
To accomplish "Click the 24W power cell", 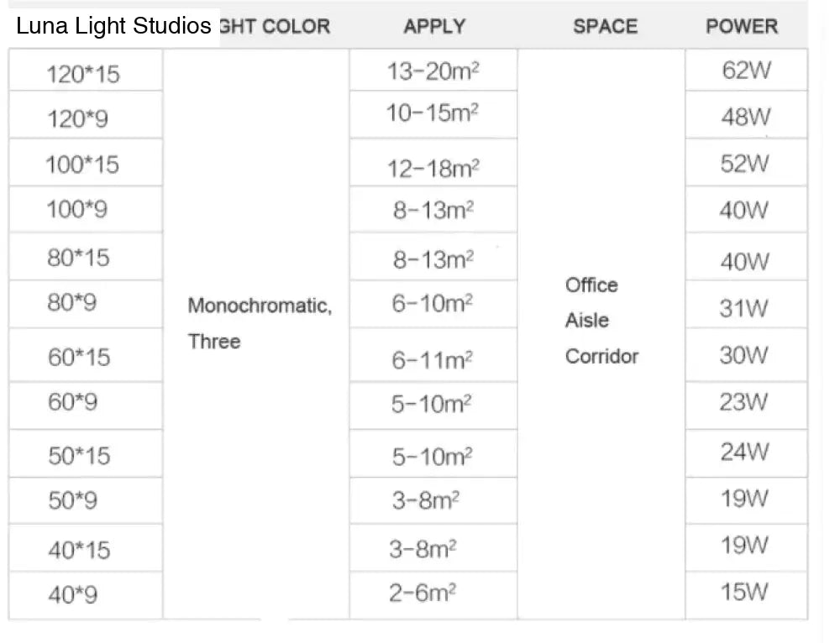I will [746, 453].
